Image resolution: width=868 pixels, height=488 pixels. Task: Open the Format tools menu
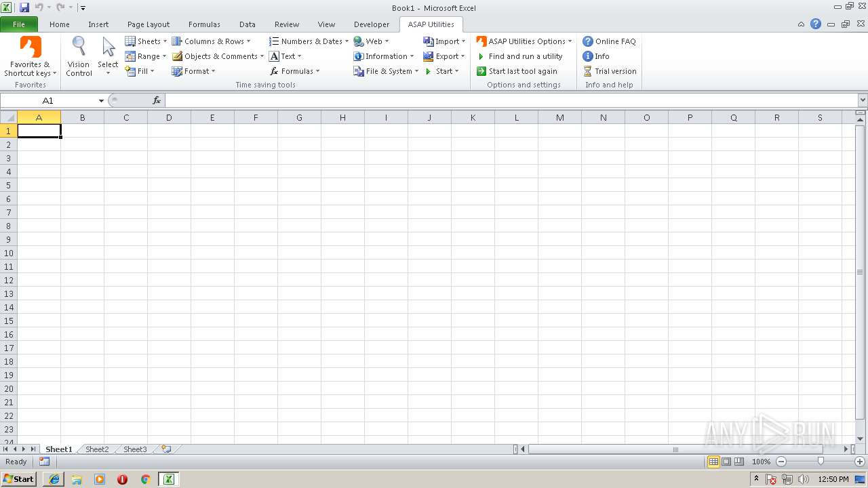(193, 71)
